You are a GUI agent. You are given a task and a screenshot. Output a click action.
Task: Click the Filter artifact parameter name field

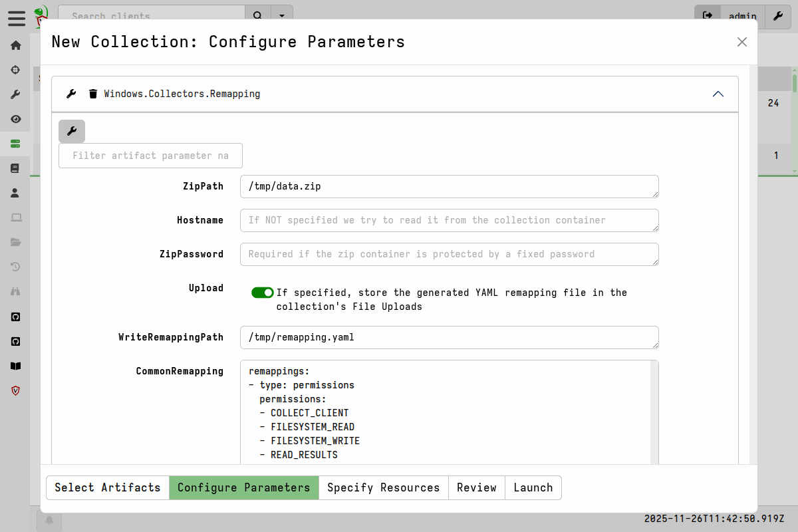click(x=150, y=156)
